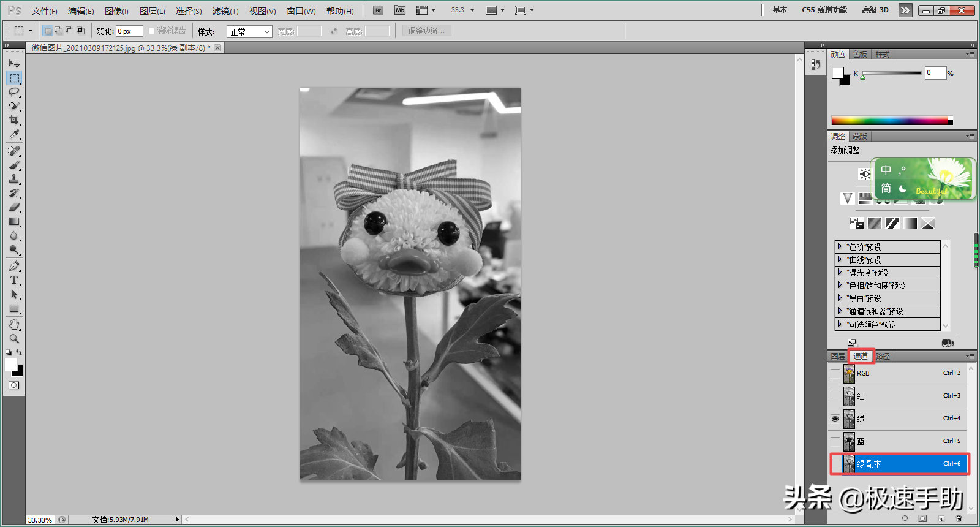The height and width of the screenshot is (527, 980).
Task: Switch to the 色板 tab
Action: pos(860,55)
